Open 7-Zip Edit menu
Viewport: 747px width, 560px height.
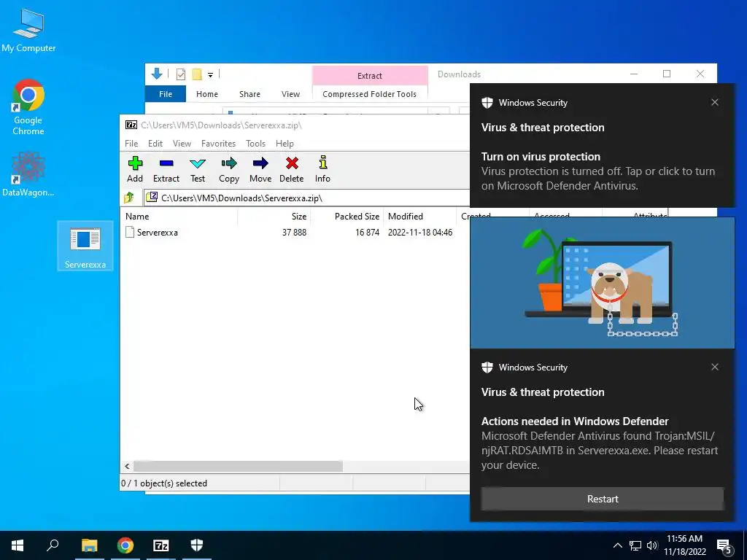(155, 144)
